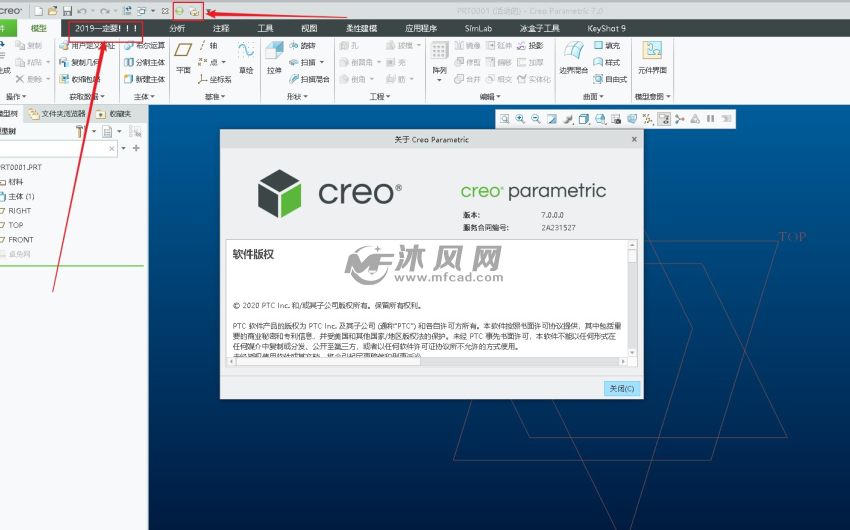Open the 柔性建模 ribbon tab
Image resolution: width=850 pixels, height=530 pixels.
pyautogui.click(x=362, y=28)
